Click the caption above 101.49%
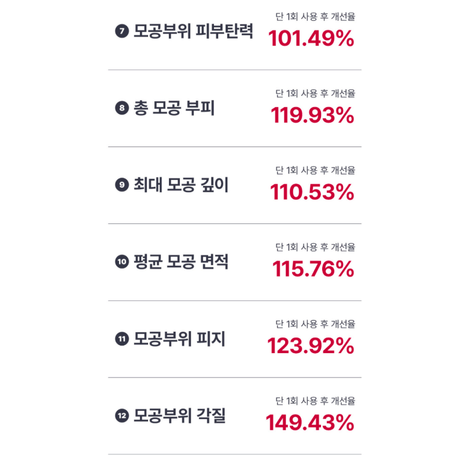This screenshot has height=455, width=476. click(315, 17)
